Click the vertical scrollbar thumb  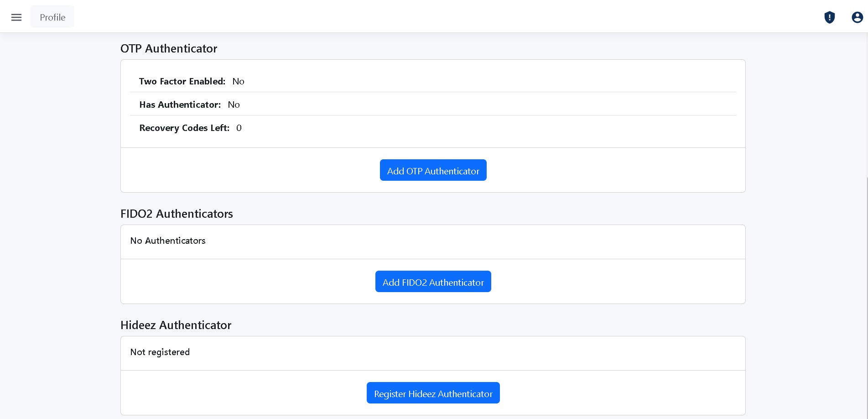[x=867, y=297]
